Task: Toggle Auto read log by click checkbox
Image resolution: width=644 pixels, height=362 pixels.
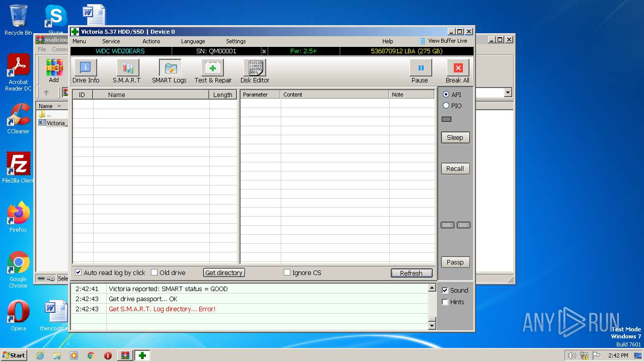Action: pos(78,273)
